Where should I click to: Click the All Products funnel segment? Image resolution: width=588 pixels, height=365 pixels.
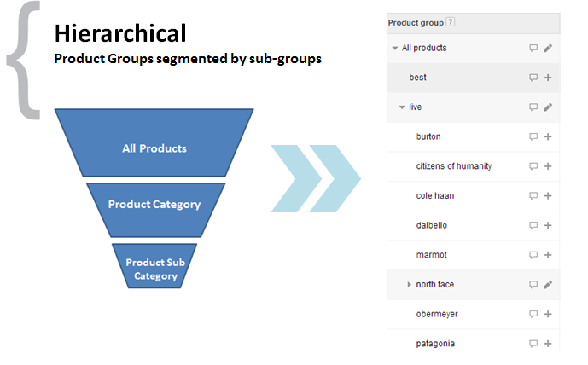point(154,142)
